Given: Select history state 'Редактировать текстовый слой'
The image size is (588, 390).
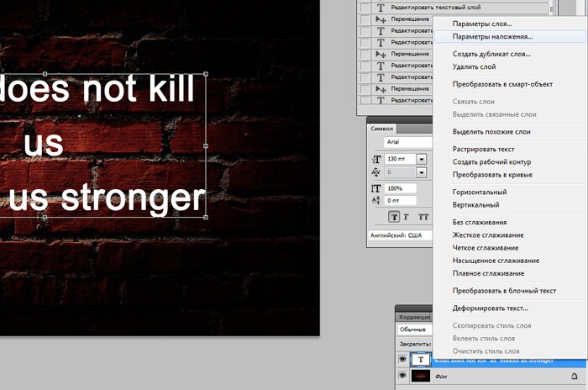Looking at the screenshot, I should tap(435, 7).
